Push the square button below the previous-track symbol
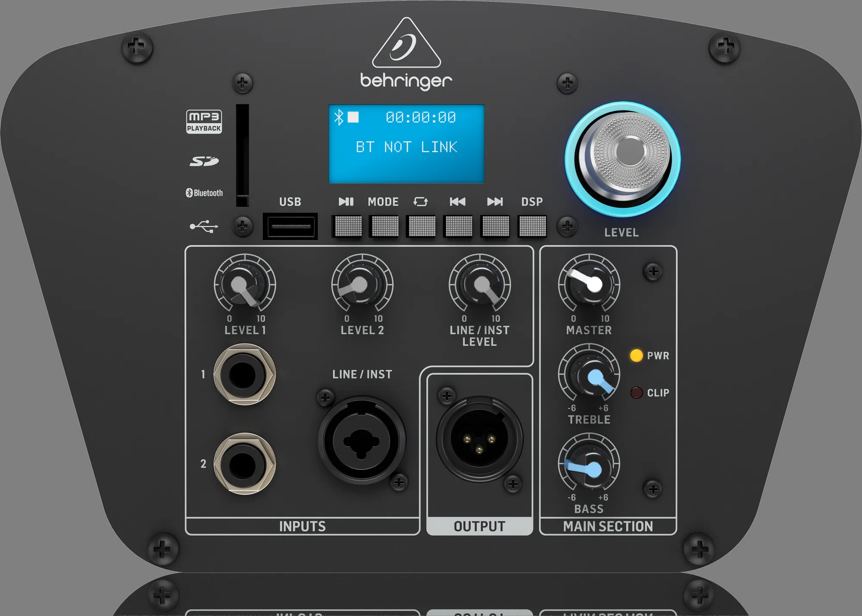Viewport: 862px width, 616px height. point(459,226)
